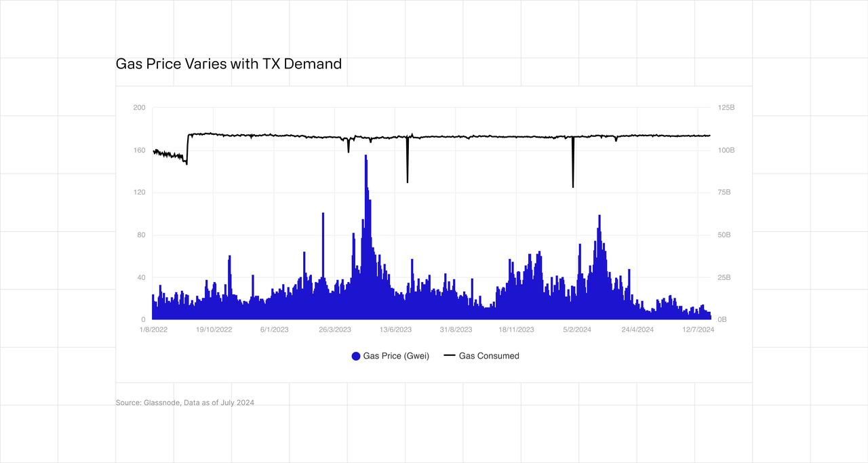The image size is (868, 463).
Task: Click left axis value 40
Action: pos(141,277)
